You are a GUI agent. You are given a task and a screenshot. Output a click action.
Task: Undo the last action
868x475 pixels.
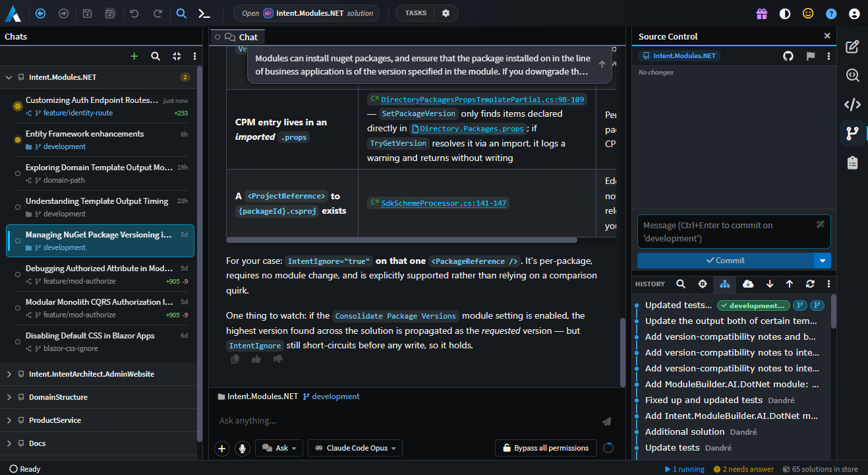point(134,13)
